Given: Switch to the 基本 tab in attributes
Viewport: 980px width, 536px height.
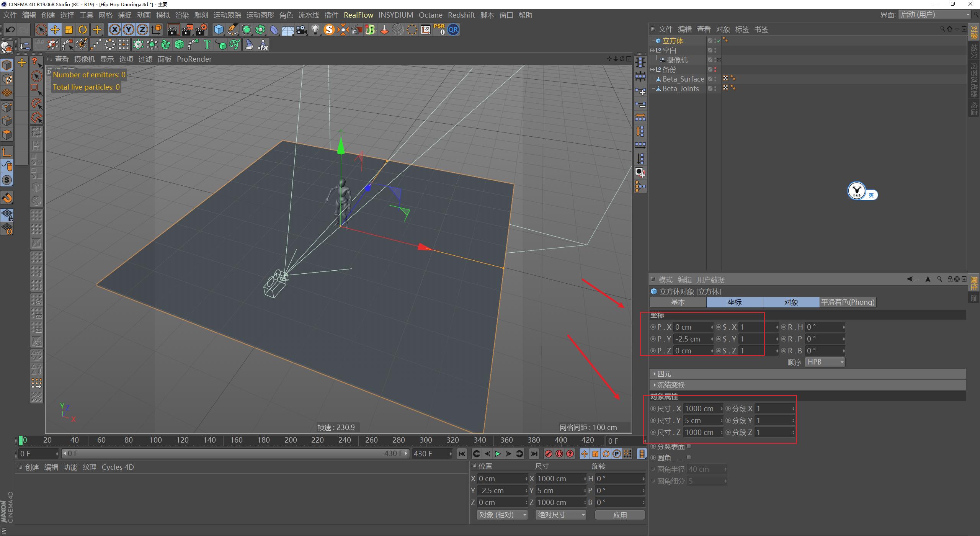Looking at the screenshot, I should click(x=678, y=302).
